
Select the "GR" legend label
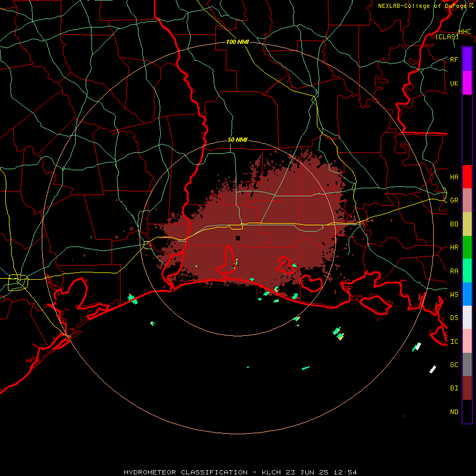click(454, 200)
